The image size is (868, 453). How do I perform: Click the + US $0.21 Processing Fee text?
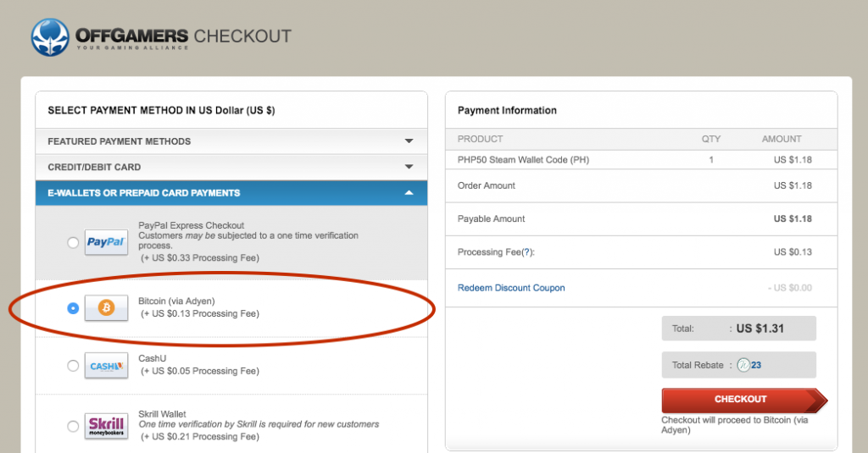point(200,436)
